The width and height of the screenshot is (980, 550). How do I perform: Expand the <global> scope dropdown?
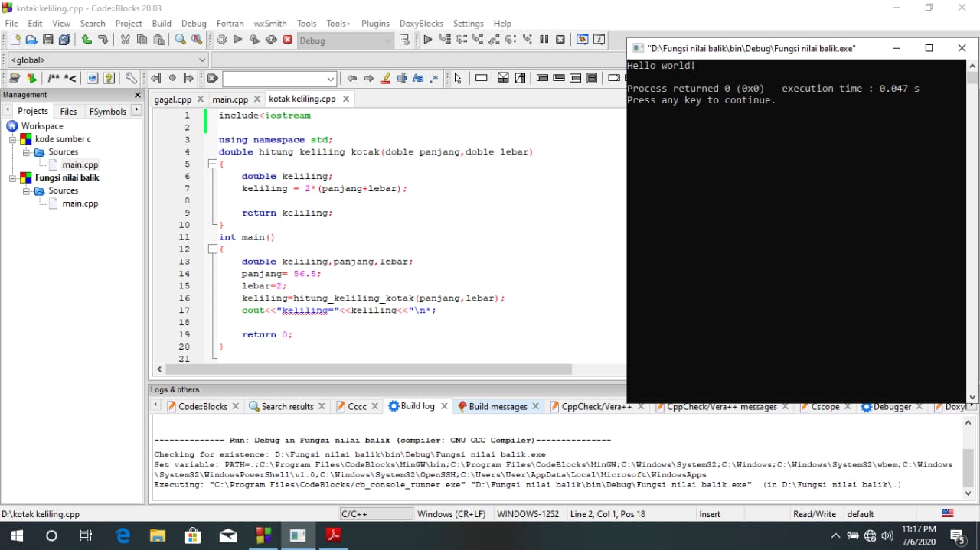(x=202, y=60)
